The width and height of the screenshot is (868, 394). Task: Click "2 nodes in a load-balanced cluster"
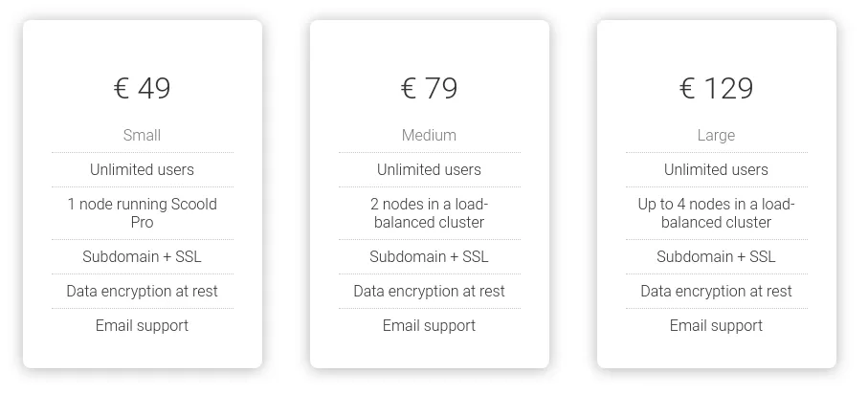coord(429,212)
